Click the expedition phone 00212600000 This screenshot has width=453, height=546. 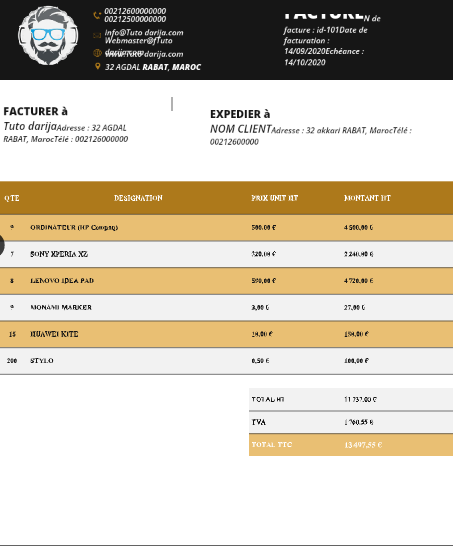click(234, 142)
